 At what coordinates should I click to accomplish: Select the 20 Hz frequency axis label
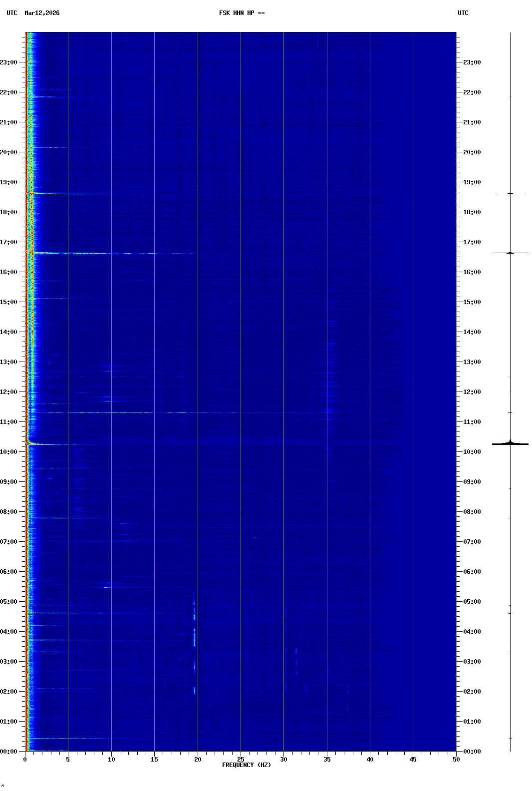pos(198,760)
